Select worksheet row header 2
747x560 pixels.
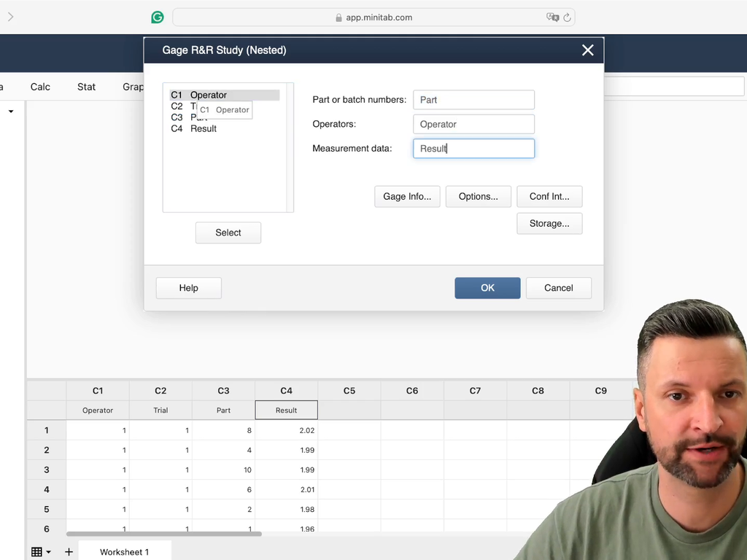click(x=47, y=450)
